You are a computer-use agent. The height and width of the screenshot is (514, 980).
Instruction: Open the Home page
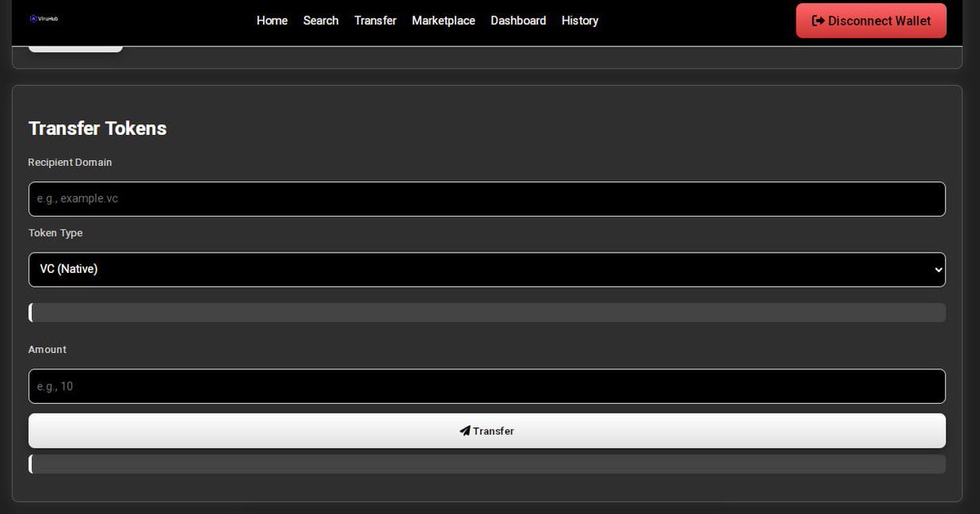pyautogui.click(x=272, y=20)
